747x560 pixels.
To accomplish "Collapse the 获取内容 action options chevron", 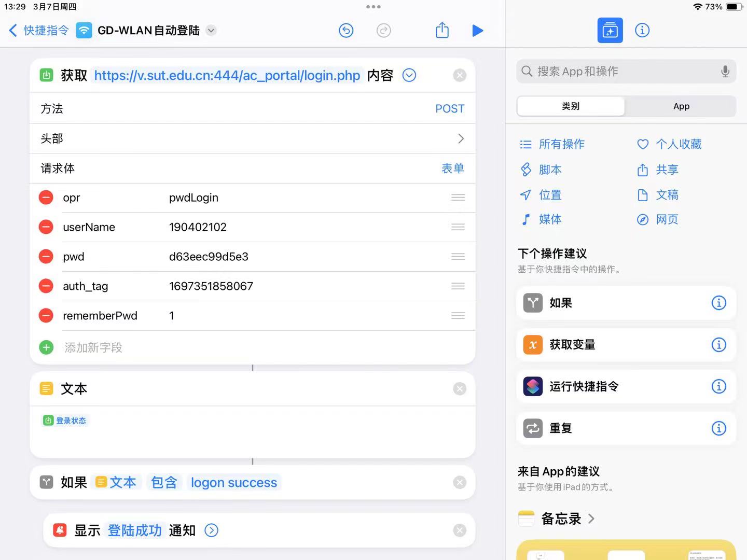I will [409, 76].
